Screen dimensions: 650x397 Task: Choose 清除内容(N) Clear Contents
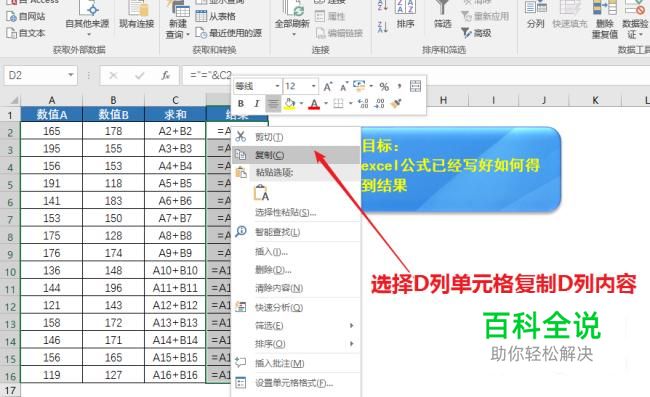pyautogui.click(x=296, y=288)
